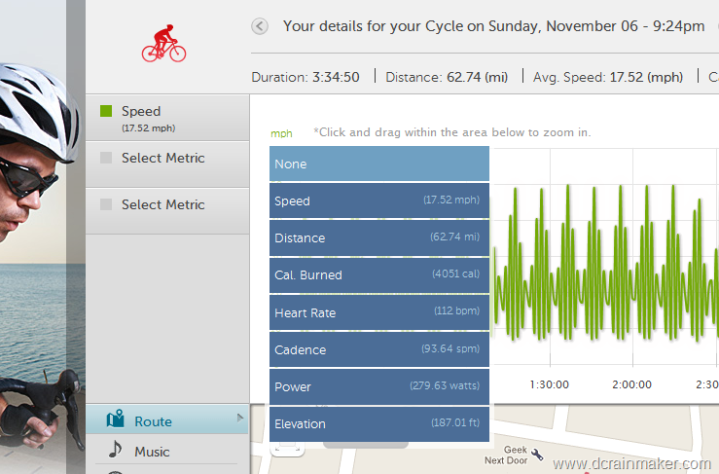Select Elevation from the metric list
This screenshot has height=474, width=719.
tap(379, 424)
